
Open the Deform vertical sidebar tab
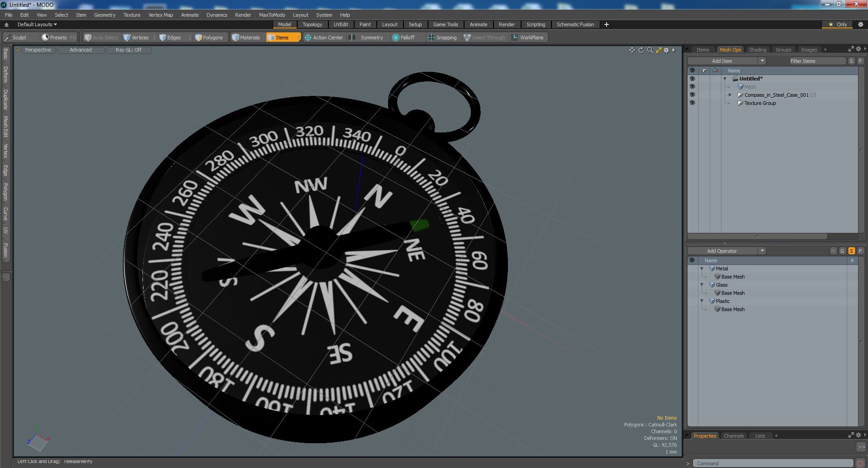(5, 75)
